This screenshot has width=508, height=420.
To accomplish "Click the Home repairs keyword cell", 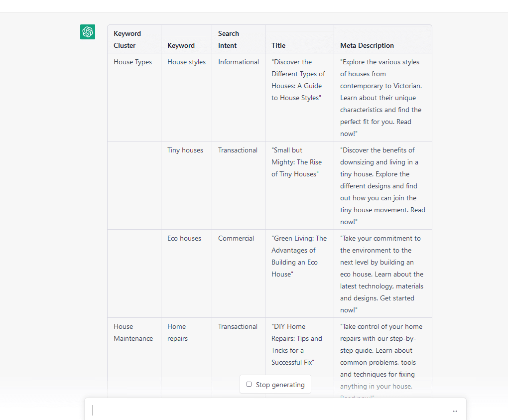I will [177, 332].
